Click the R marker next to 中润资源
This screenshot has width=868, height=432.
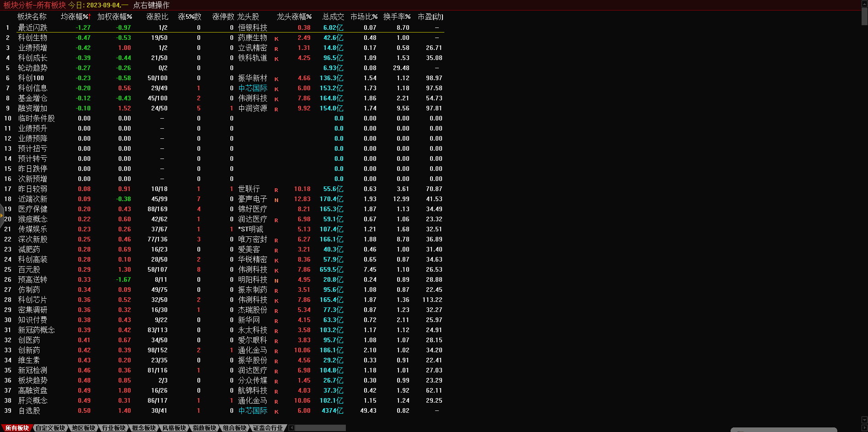coord(276,109)
